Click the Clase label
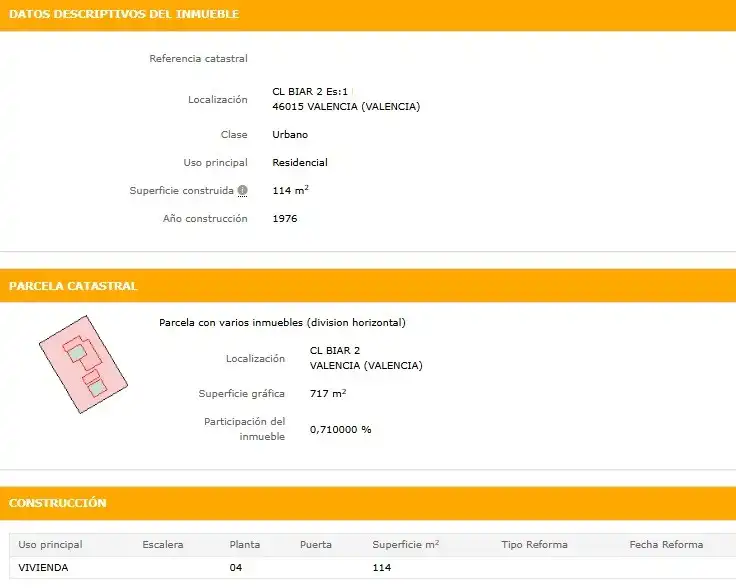736x588 pixels. tap(234, 135)
